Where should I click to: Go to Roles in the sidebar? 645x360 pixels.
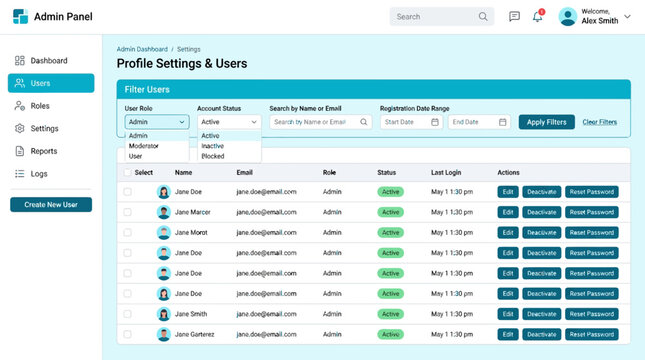pos(51,106)
